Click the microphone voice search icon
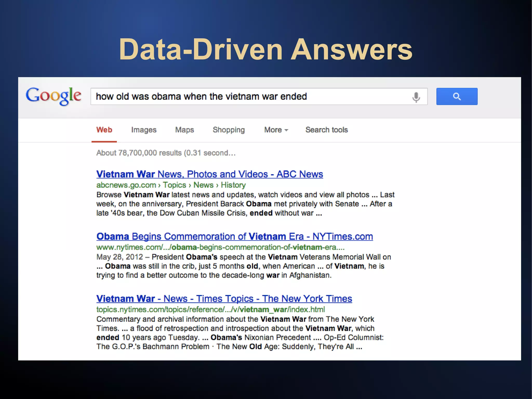 416,97
